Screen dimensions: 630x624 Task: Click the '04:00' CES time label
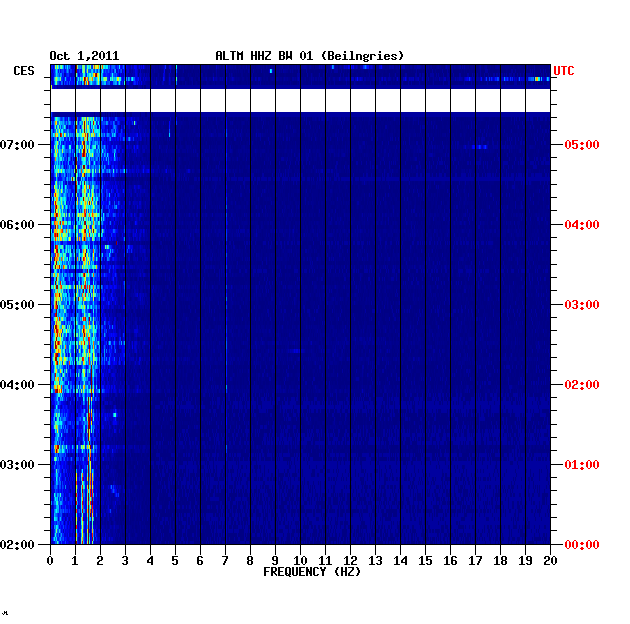(17, 385)
